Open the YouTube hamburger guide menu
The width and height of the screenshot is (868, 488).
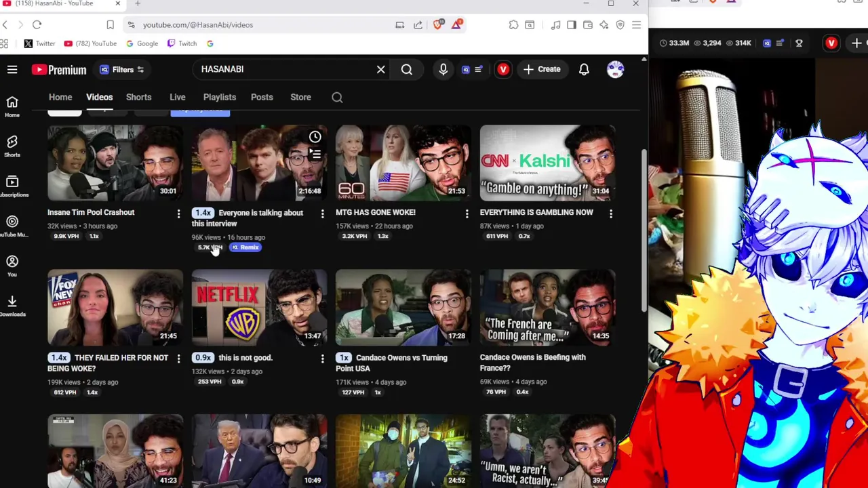12,69
